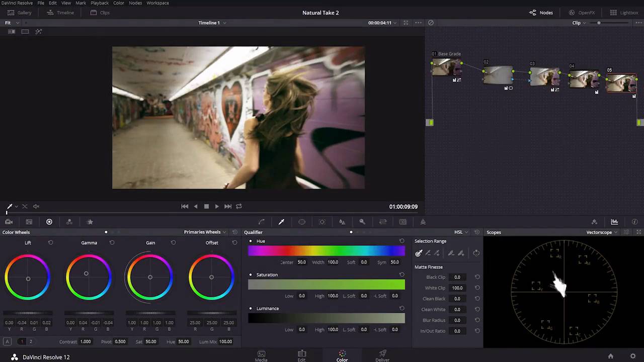This screenshot has width=644, height=362.
Task: Toggle viewer bypass grades button
Action: tap(431, 23)
